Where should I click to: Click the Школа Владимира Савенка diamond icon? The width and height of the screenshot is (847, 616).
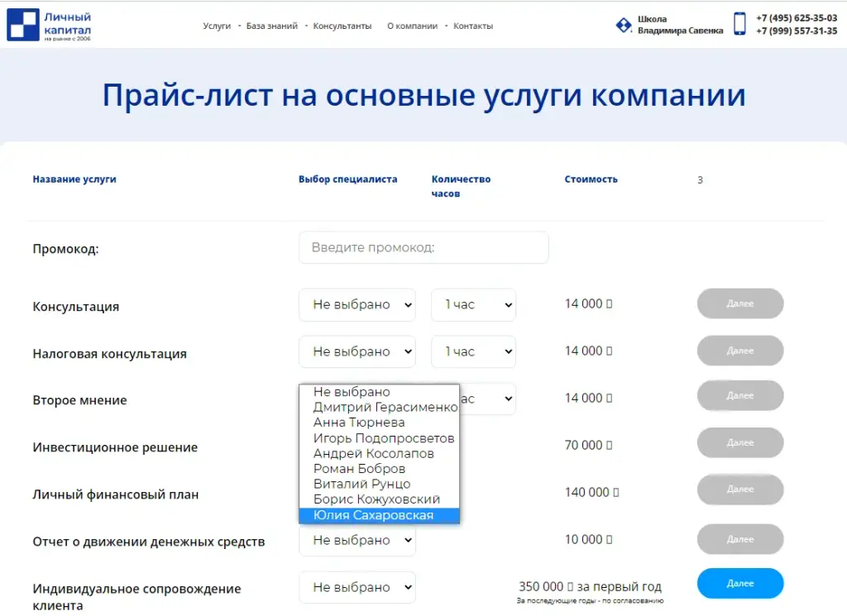[x=624, y=25]
